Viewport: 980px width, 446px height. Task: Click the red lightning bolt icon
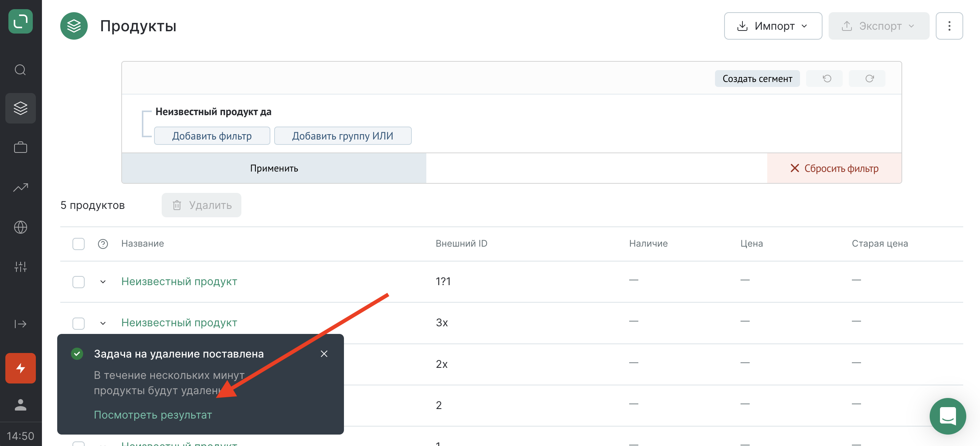[x=21, y=368]
